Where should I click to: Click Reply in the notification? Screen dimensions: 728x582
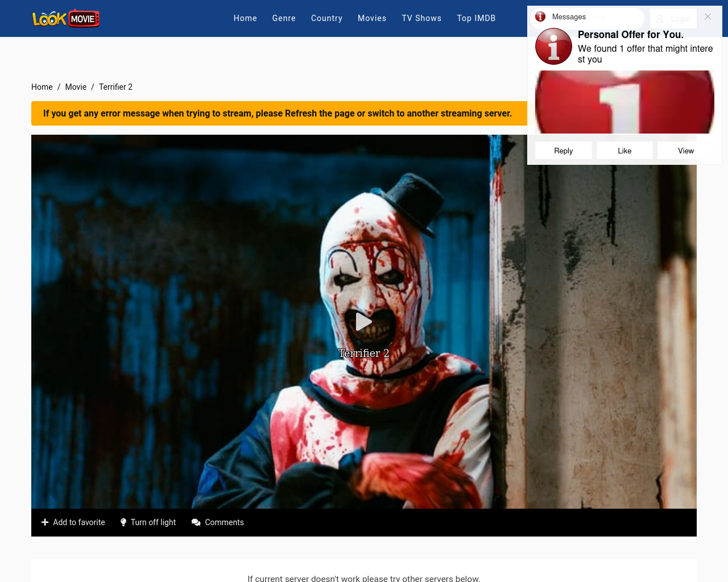coord(564,151)
